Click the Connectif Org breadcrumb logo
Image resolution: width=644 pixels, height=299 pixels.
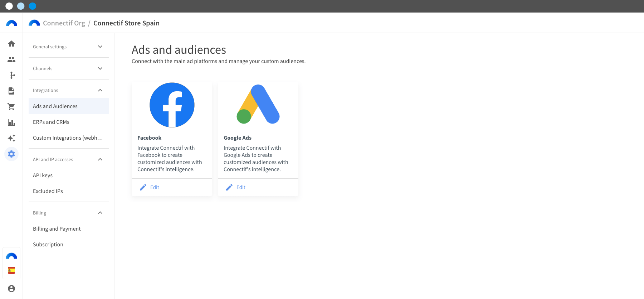[x=34, y=23]
